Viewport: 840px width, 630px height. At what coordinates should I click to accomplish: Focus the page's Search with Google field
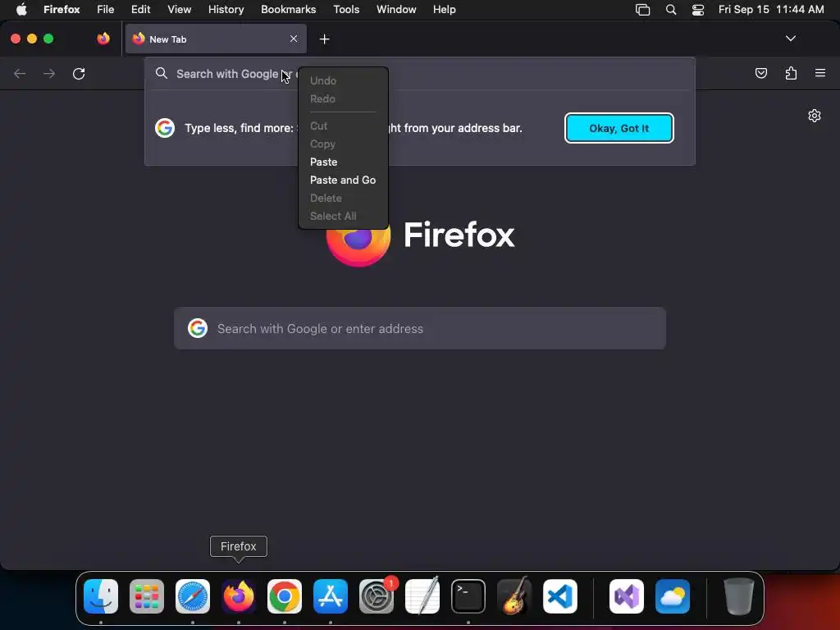click(x=420, y=328)
